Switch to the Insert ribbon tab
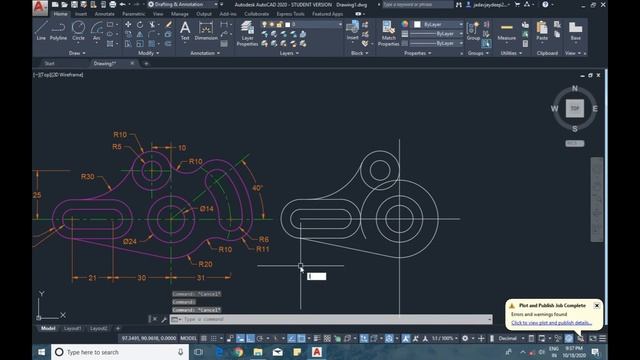 click(81, 14)
